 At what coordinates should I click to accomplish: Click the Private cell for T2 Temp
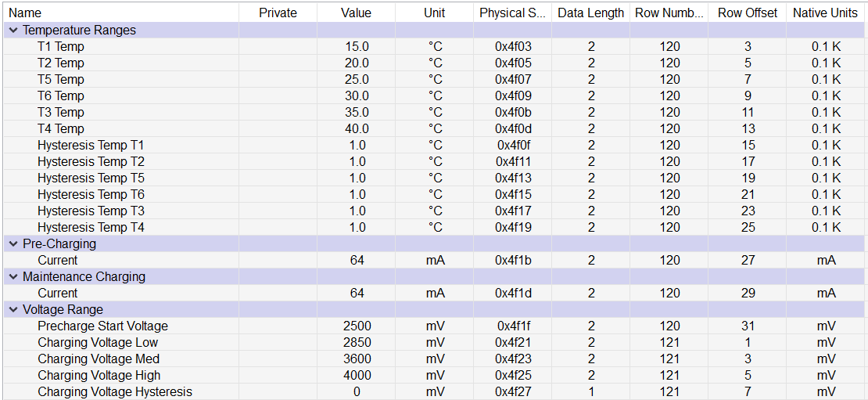point(278,63)
